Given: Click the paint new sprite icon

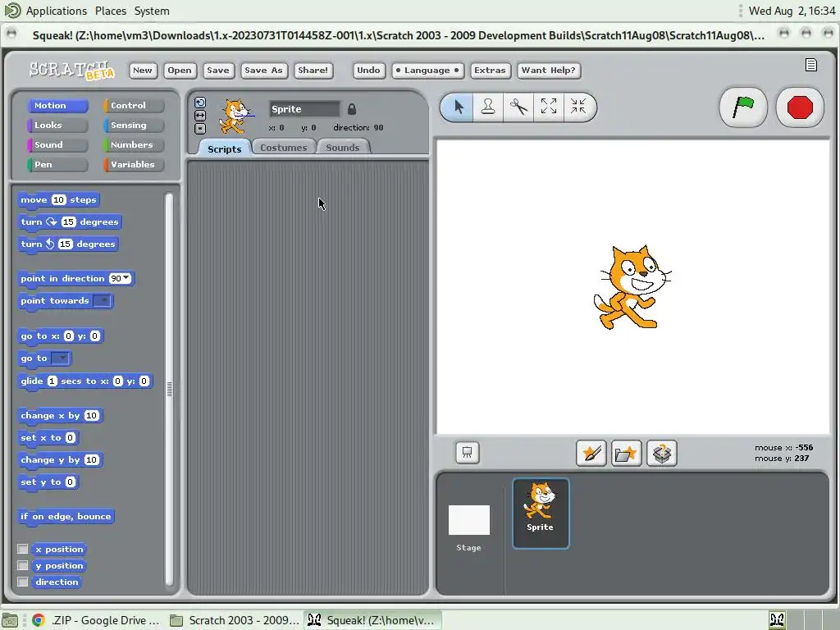Looking at the screenshot, I should 591,453.
